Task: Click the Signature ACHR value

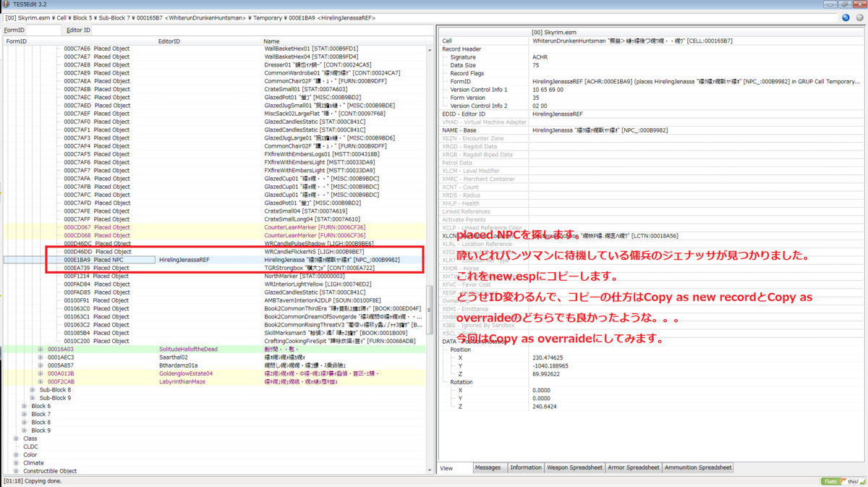Action: pyautogui.click(x=540, y=57)
